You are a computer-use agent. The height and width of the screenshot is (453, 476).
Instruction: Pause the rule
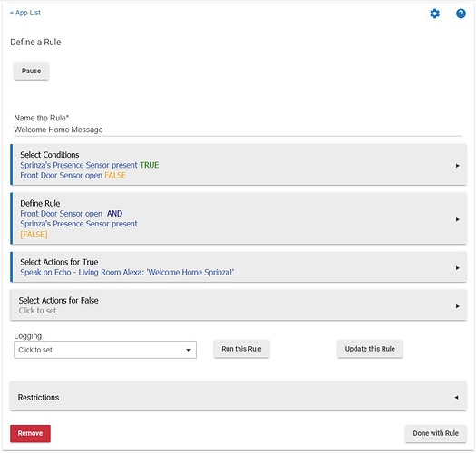coord(31,71)
